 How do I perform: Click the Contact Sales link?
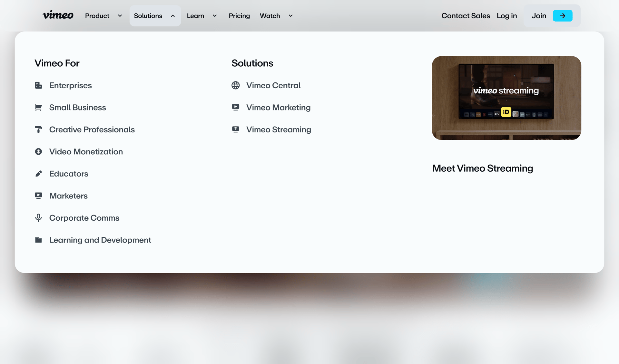(x=466, y=15)
